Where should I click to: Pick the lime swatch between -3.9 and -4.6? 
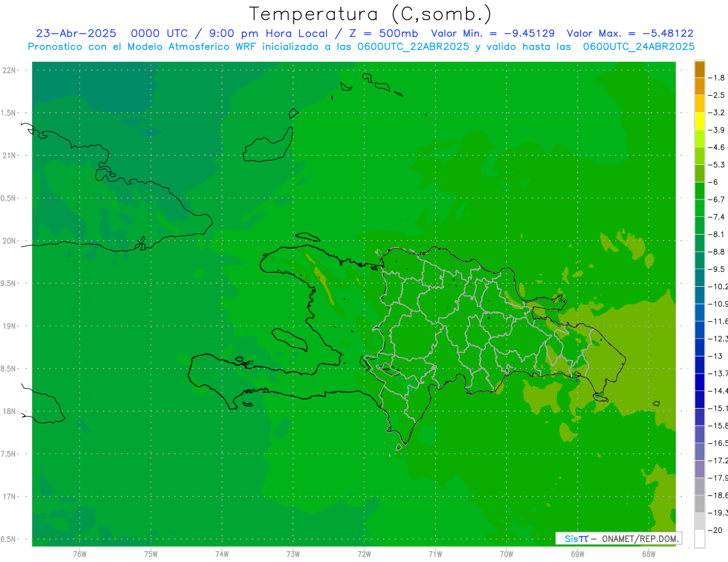699,138
